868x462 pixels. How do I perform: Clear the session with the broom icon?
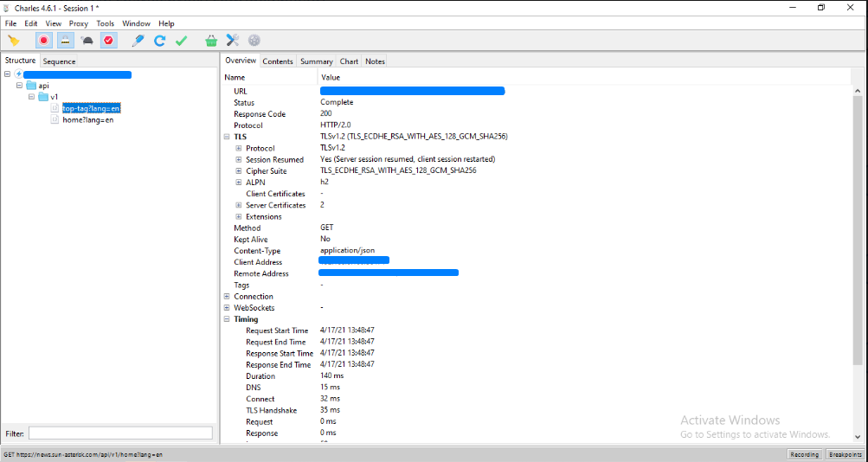click(x=14, y=41)
